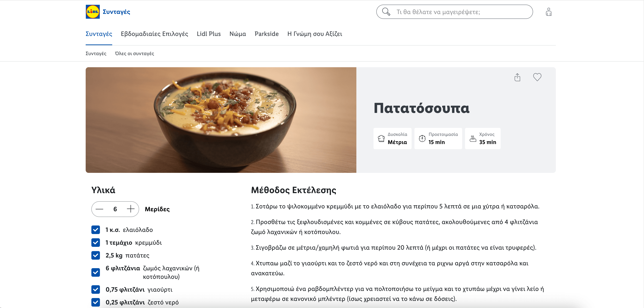Click the Lidl logo icon
The image size is (644, 308).
point(92,12)
